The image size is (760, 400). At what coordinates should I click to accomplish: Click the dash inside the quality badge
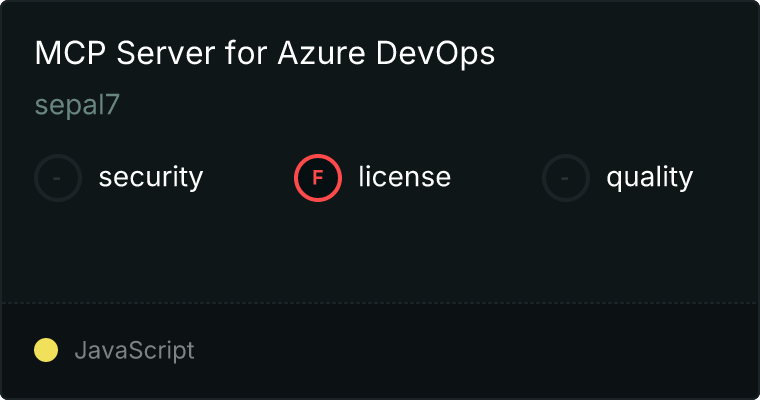click(566, 178)
